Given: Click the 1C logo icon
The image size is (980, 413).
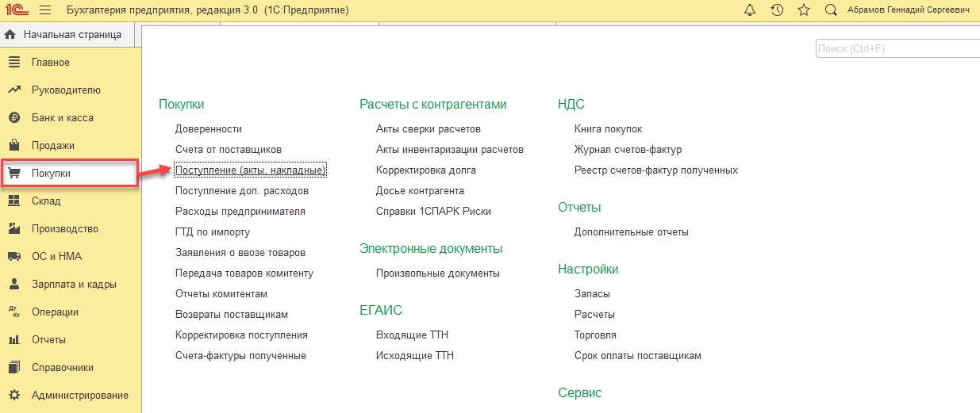Looking at the screenshot, I should coord(17,10).
